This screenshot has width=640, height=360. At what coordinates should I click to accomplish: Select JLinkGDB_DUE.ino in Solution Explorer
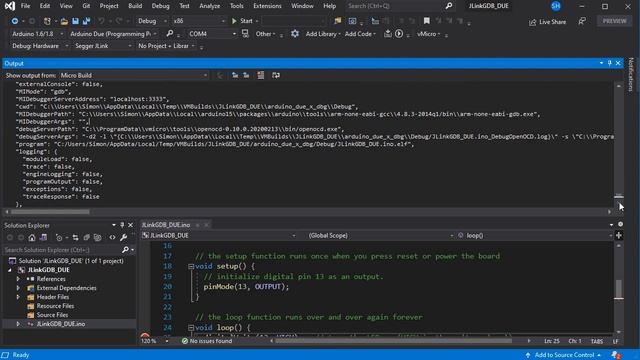61,324
